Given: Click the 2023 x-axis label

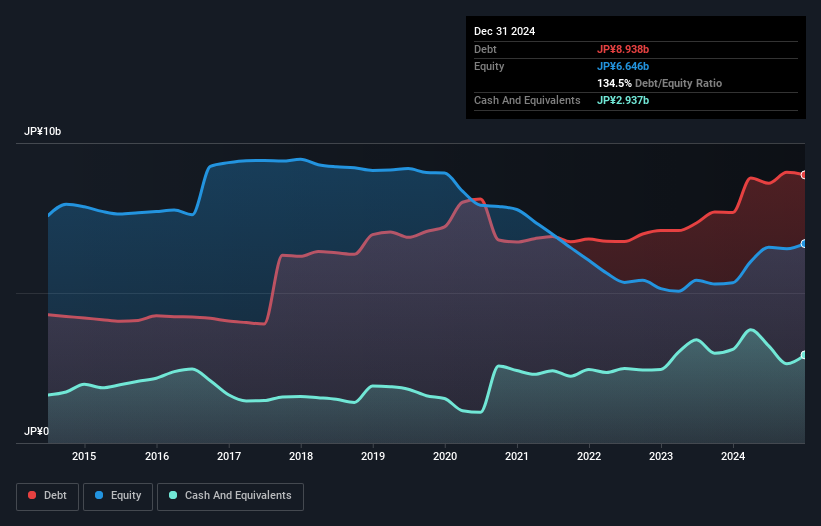Looking at the screenshot, I should 661,456.
